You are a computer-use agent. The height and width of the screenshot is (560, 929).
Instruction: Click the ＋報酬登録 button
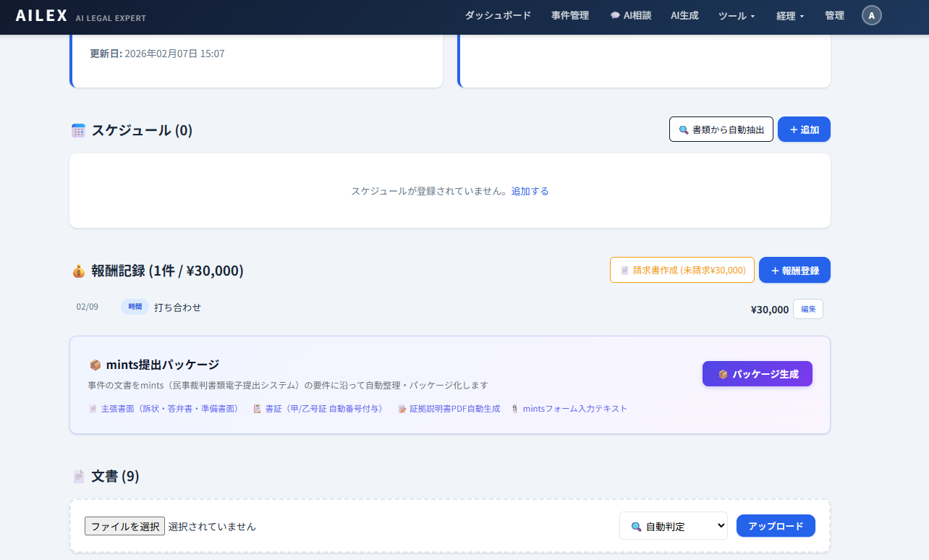tap(794, 270)
